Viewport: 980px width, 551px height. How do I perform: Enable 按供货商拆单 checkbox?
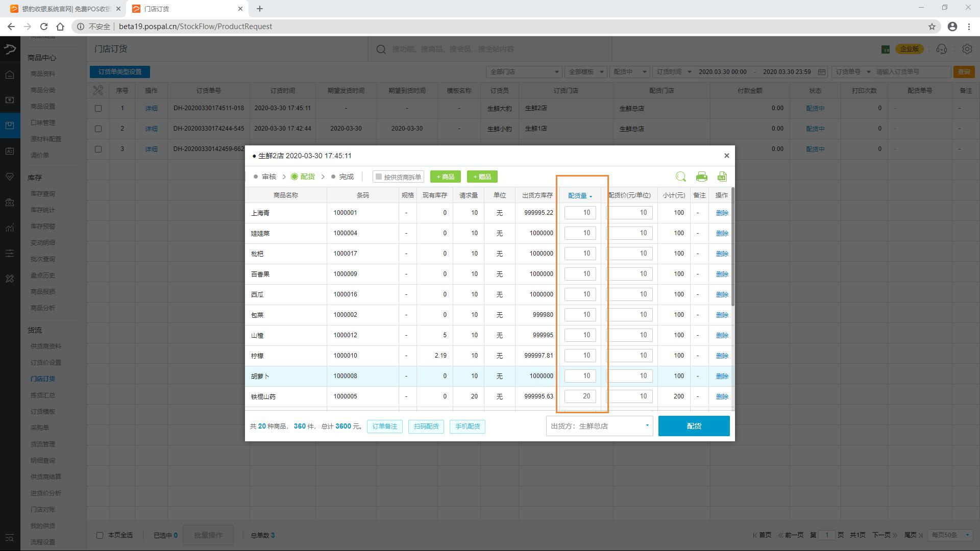[x=379, y=177]
